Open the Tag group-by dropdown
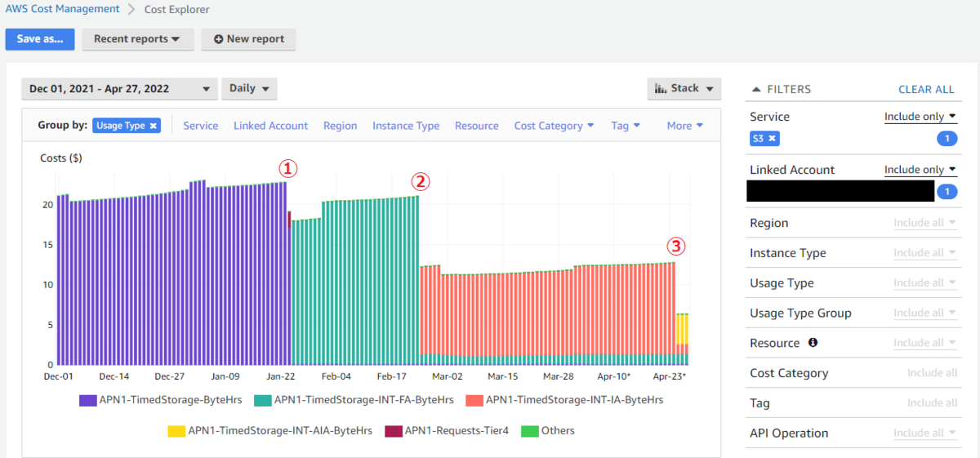Screen dimensions: 980x458 626,126
